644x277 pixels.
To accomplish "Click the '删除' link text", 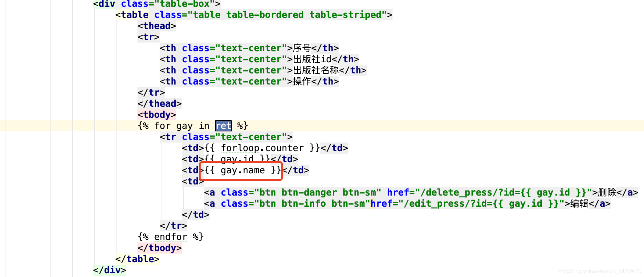I will pyautogui.click(x=607, y=192).
